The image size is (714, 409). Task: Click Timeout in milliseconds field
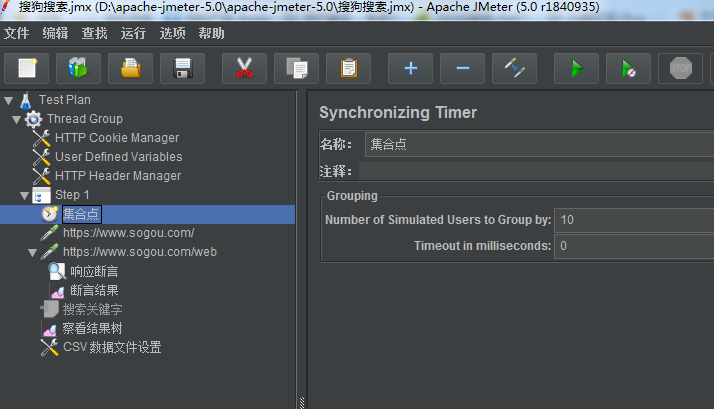pyautogui.click(x=634, y=246)
